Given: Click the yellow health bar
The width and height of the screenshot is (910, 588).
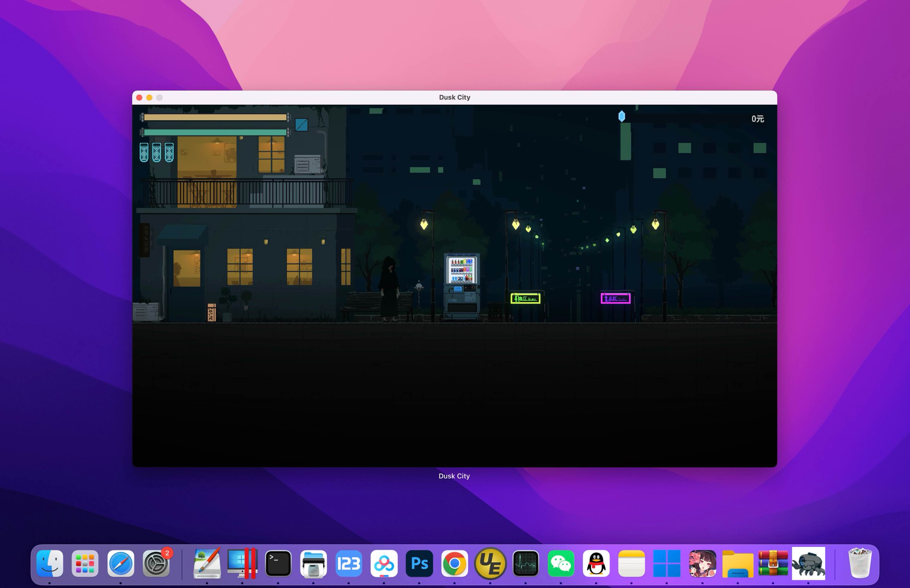Looking at the screenshot, I should (x=215, y=117).
